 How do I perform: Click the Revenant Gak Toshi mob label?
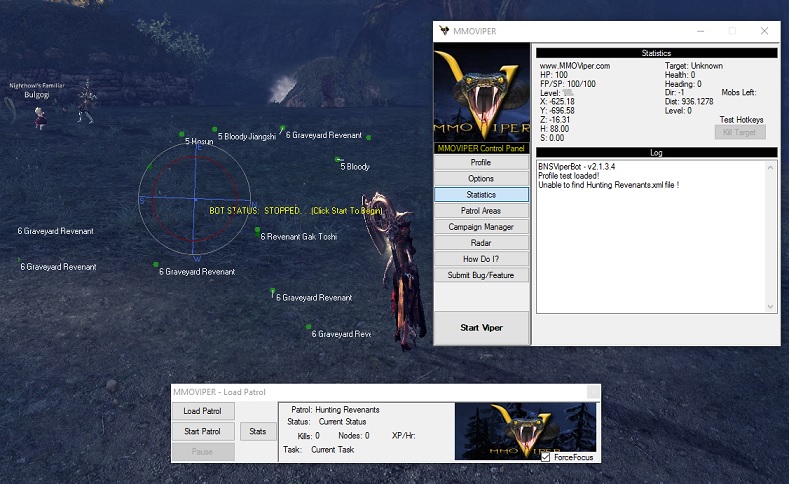coord(299,236)
